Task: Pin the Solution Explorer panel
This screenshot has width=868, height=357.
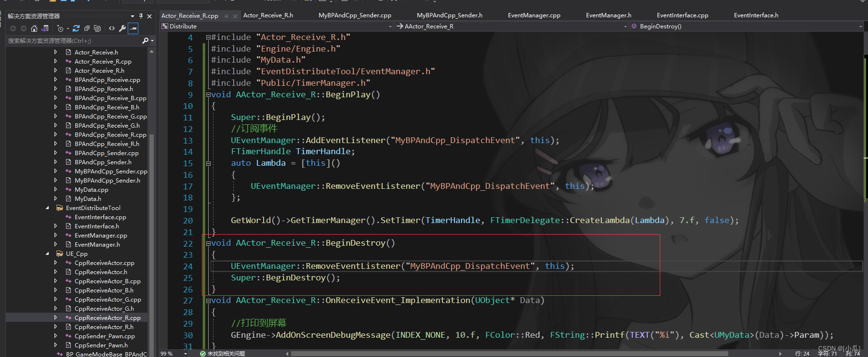Action: coord(141,16)
